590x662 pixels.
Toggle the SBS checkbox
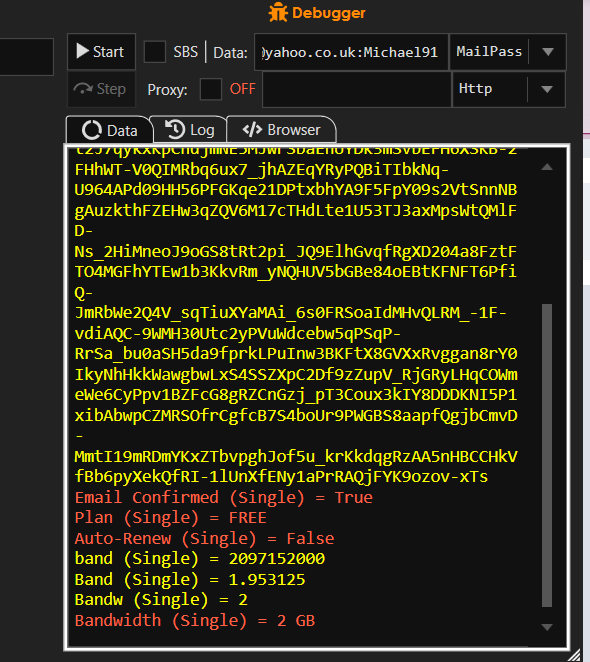click(x=155, y=52)
